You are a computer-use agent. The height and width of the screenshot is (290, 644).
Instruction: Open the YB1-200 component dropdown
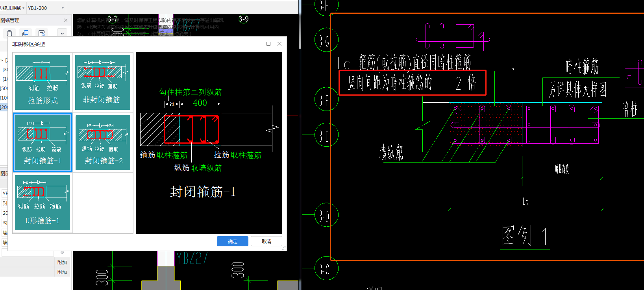[63, 8]
